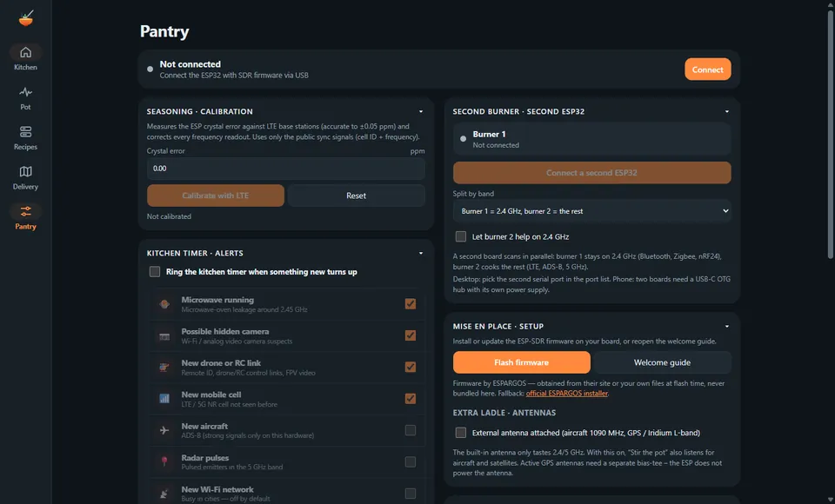Open the Kitchen home icon

[x=25, y=52]
